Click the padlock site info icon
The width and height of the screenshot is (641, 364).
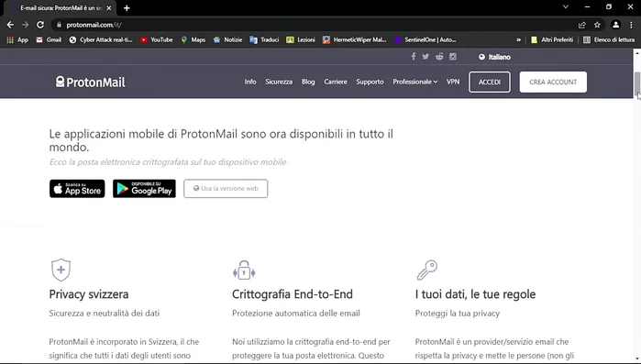pyautogui.click(x=59, y=25)
